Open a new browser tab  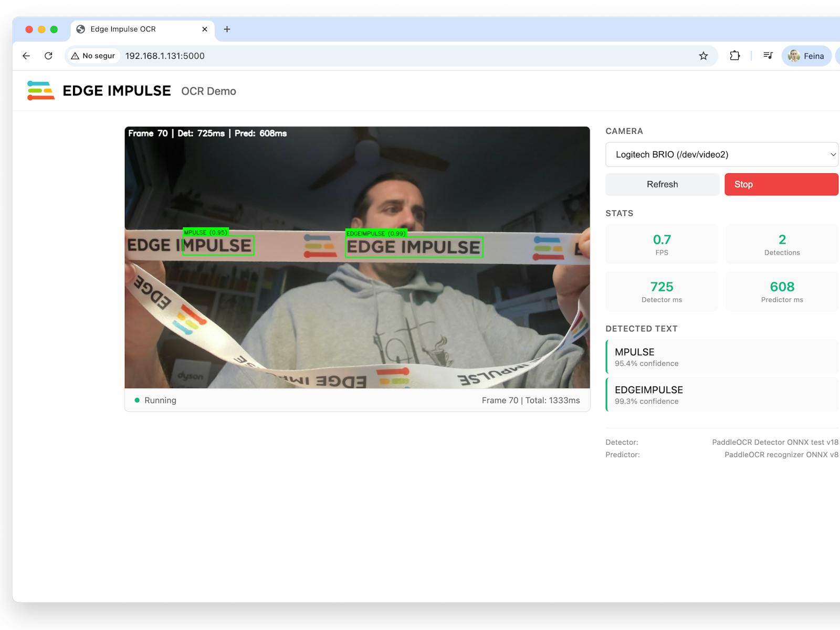tap(227, 29)
